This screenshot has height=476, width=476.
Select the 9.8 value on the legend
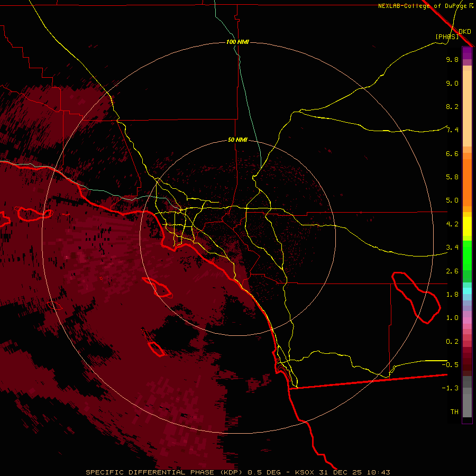pos(452,59)
